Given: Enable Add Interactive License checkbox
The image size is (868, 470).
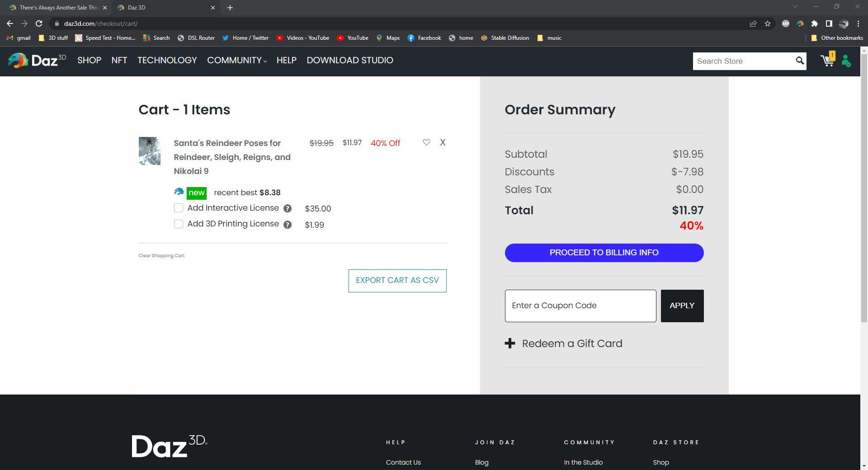Looking at the screenshot, I should coord(179,208).
